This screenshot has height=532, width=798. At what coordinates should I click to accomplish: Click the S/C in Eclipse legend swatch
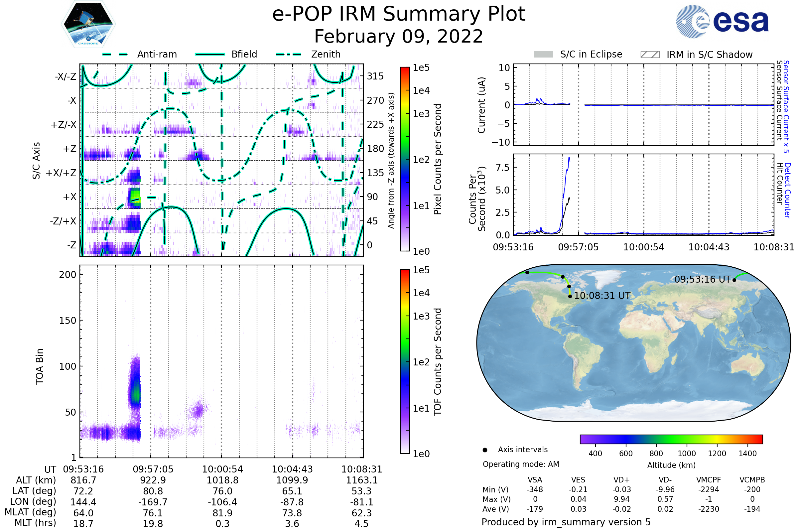tap(543, 55)
